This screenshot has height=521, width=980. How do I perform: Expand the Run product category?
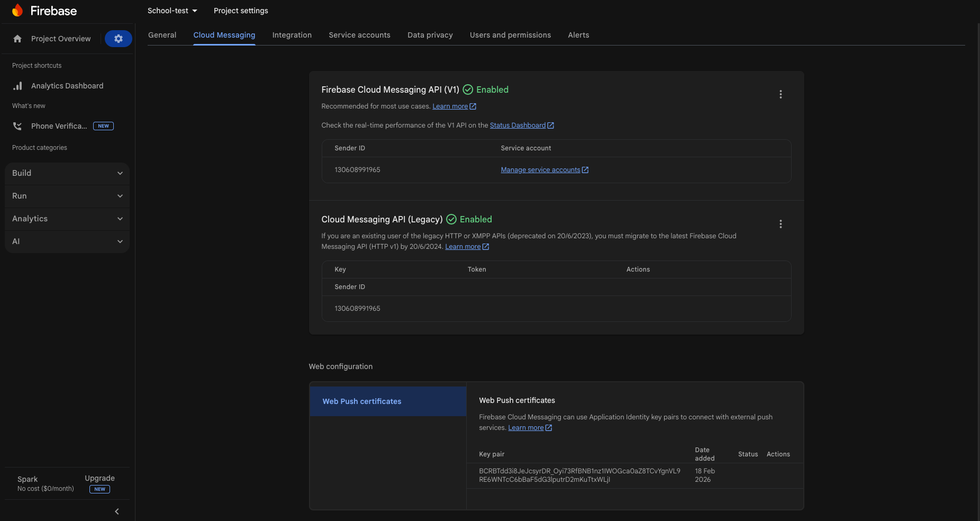[67, 196]
